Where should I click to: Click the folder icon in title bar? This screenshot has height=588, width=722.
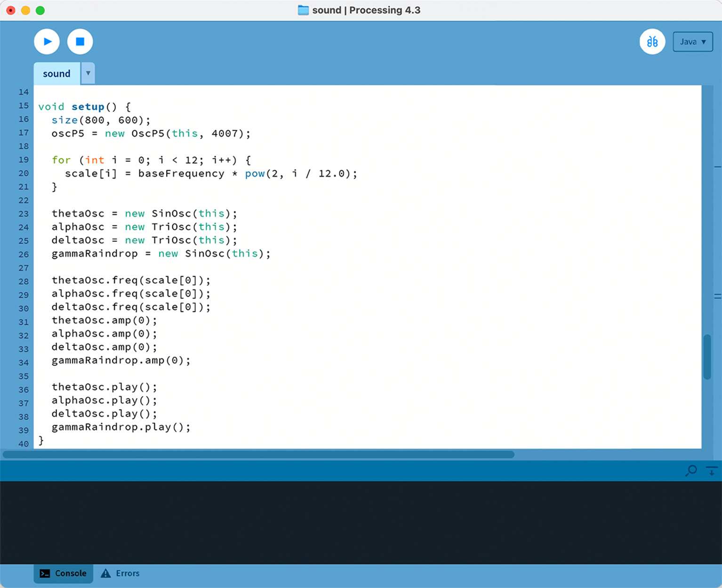[303, 10]
